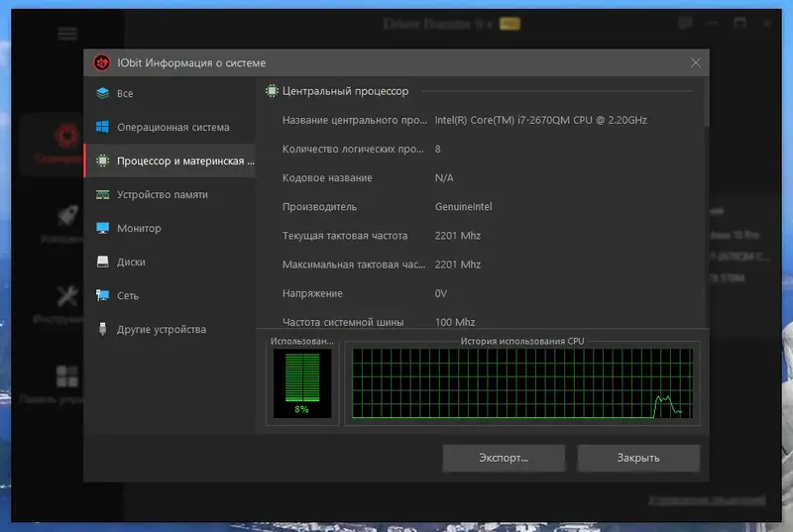Select the Все category
793x532 pixels.
tap(170, 93)
